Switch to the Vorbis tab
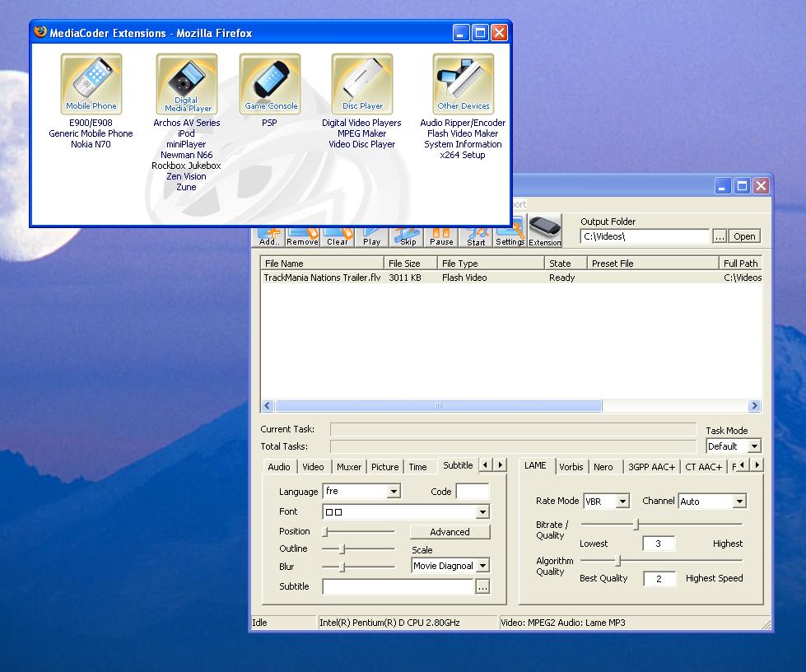The width and height of the screenshot is (806, 672). point(571,467)
